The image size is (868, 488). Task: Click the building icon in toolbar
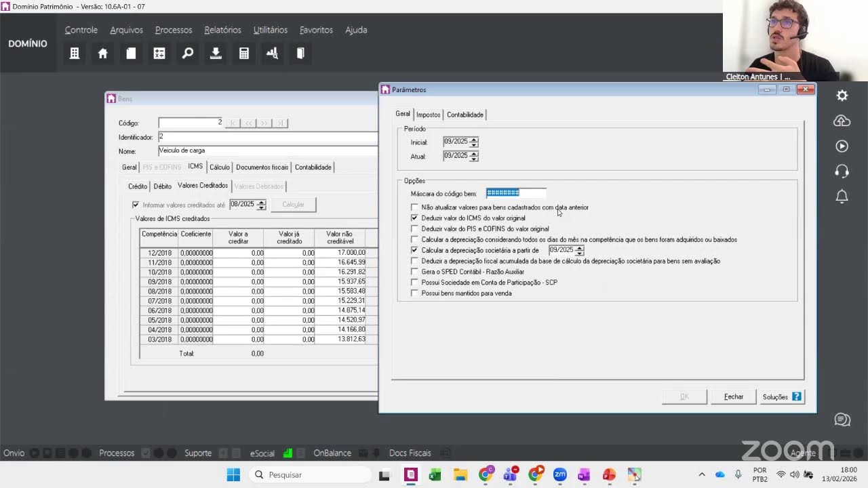(75, 53)
